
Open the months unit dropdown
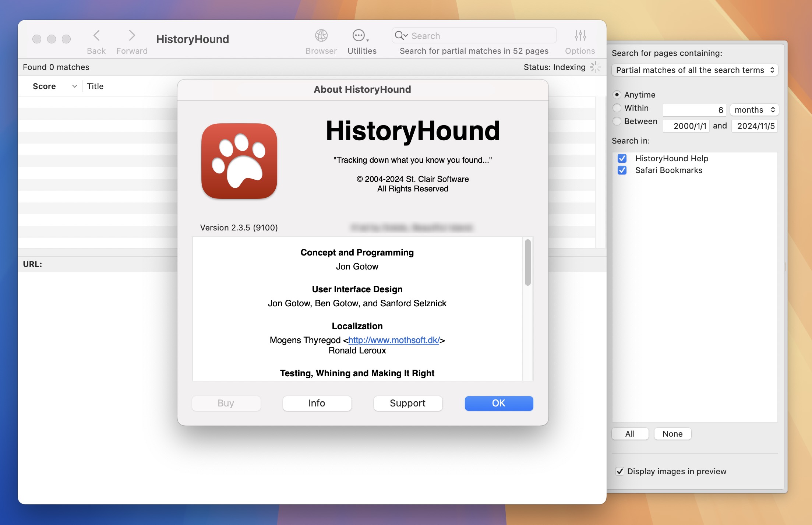755,110
